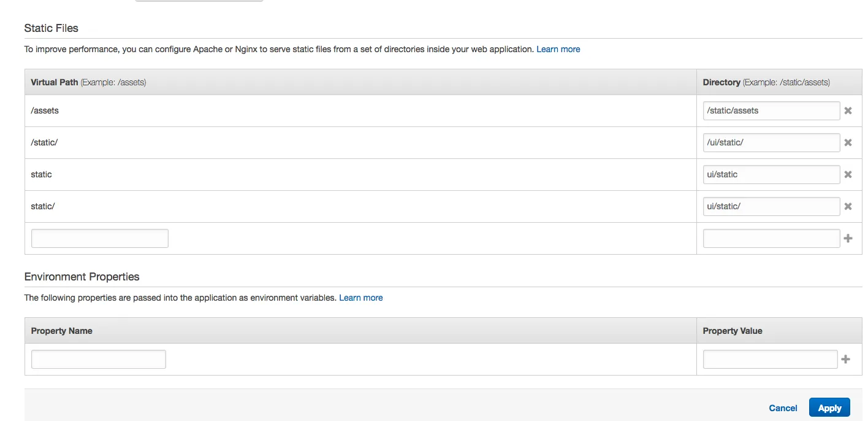Cancel the configuration changes
Image resolution: width=868 pixels, height=421 pixels.
point(783,408)
